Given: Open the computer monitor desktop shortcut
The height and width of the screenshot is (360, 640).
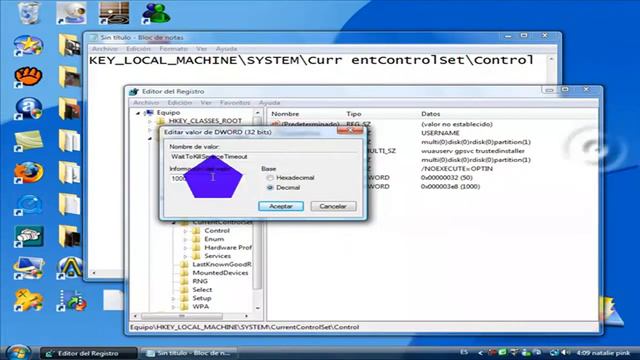Looking at the screenshot, I should [28, 268].
